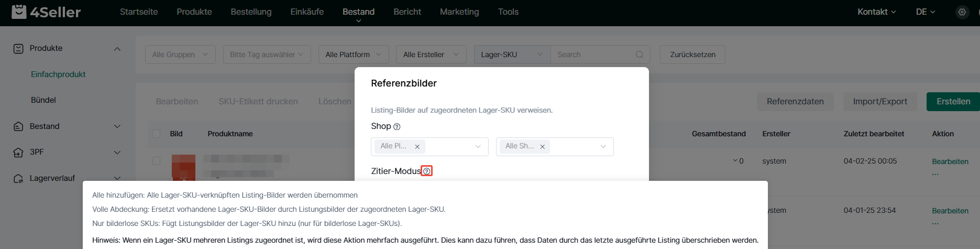Open the Bestellung menu
Image resolution: width=980 pixels, height=249 pixels.
pos(251,12)
